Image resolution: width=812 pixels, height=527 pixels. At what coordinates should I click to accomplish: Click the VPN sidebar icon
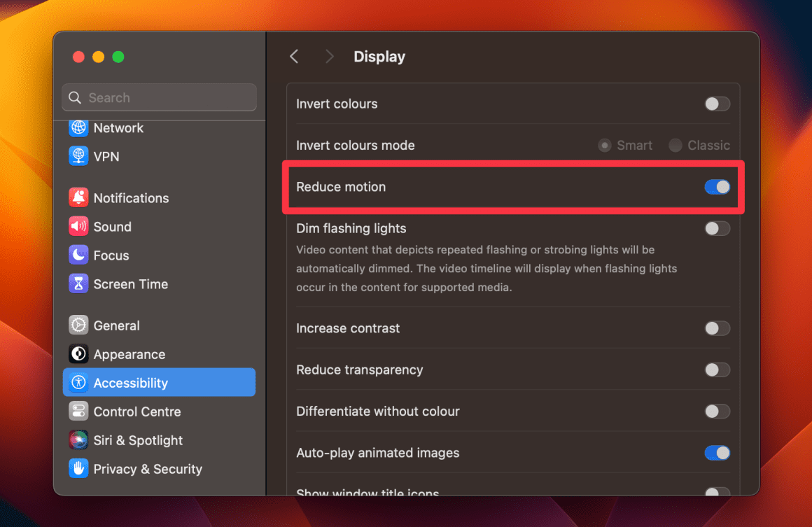coord(78,156)
